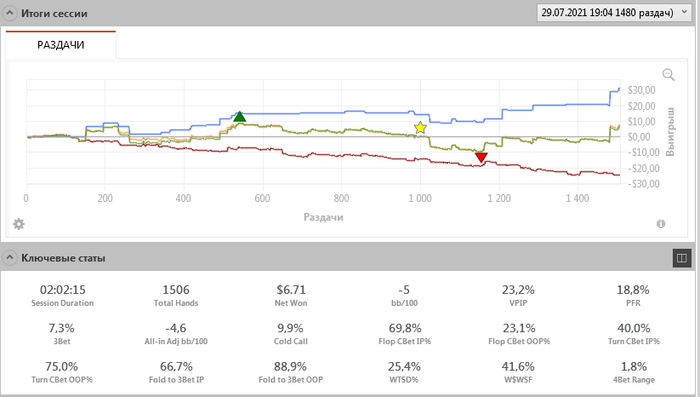700x397 pixels.
Task: Open the session date dropdown
Action: tap(615, 13)
